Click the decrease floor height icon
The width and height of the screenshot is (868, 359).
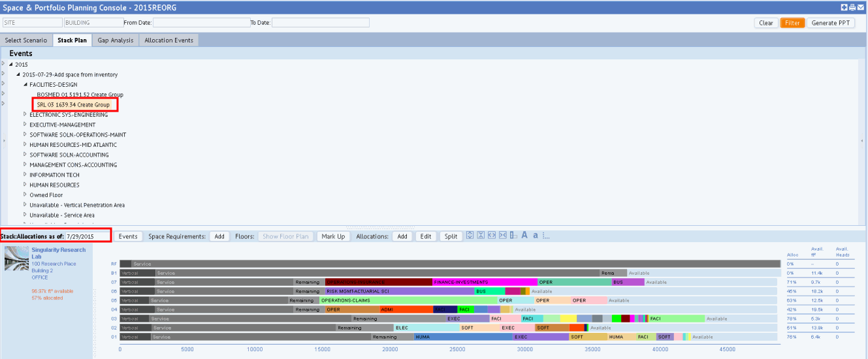click(x=481, y=236)
